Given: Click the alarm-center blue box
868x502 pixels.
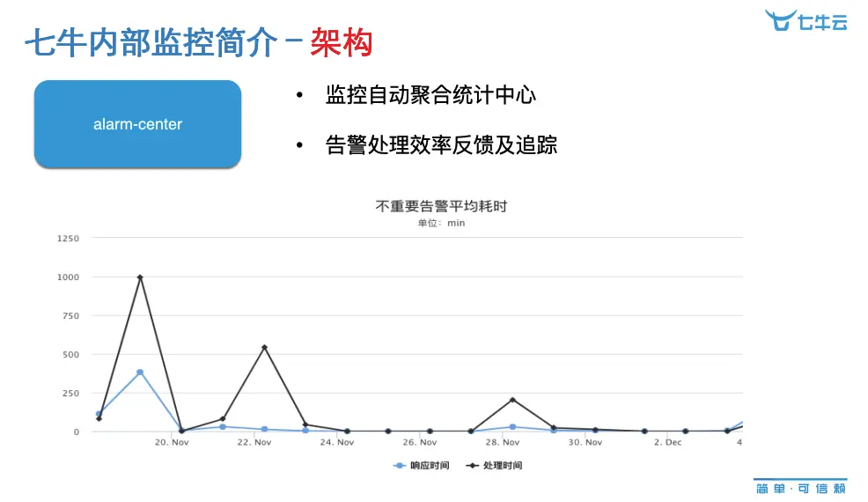Looking at the screenshot, I should coord(137,123).
